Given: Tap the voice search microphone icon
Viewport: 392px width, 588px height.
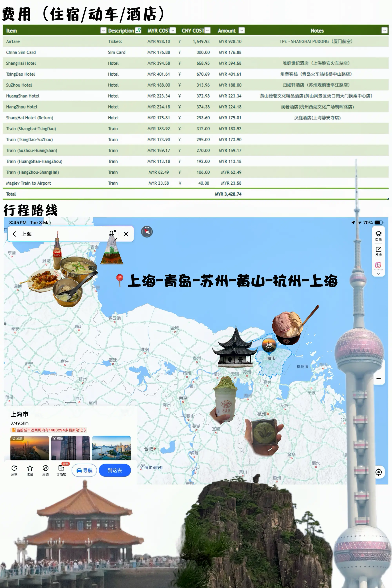Looking at the screenshot, I should (112, 233).
